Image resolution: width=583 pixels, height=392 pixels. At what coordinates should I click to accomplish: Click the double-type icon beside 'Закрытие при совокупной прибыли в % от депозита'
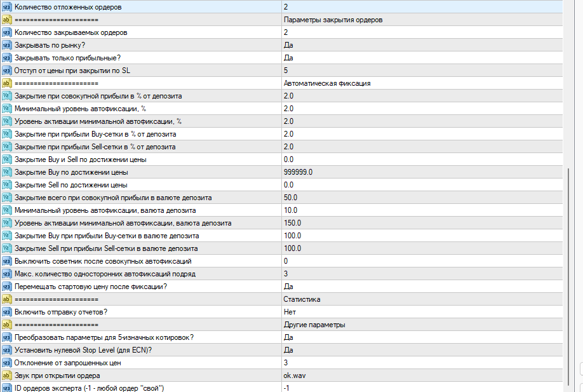7,95
